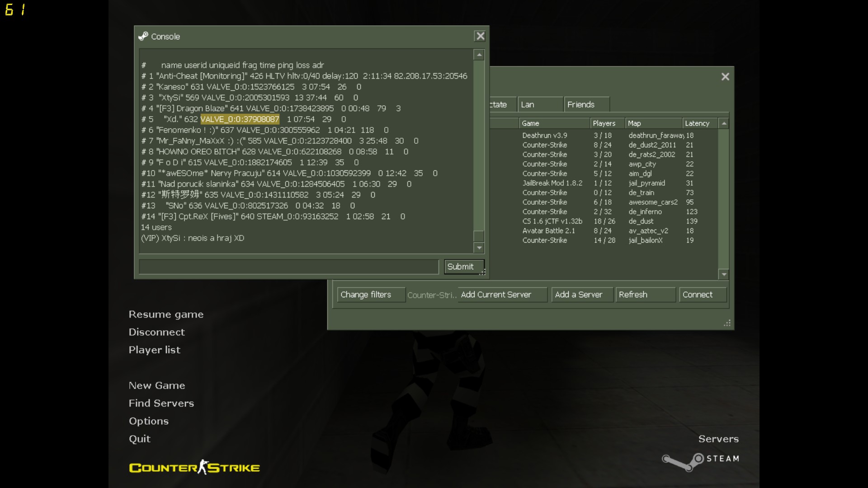This screenshot has width=868, height=488.
Task: Focus the console command input field
Action: coord(289,267)
